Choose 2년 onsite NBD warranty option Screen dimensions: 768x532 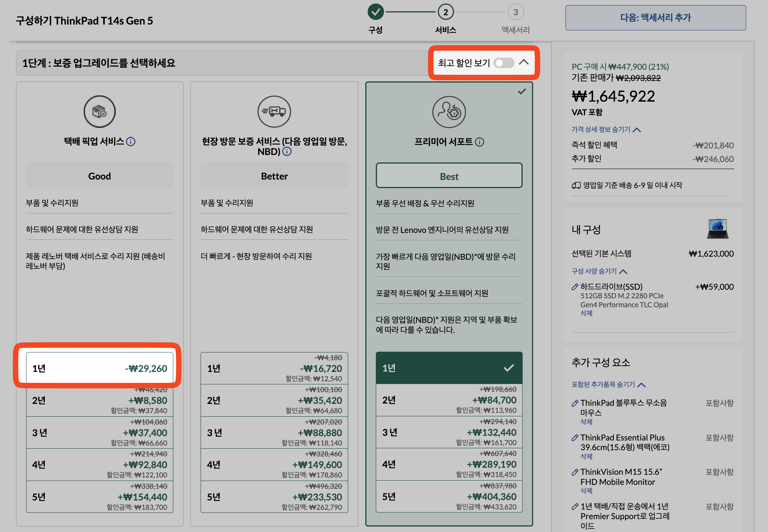tap(274, 400)
